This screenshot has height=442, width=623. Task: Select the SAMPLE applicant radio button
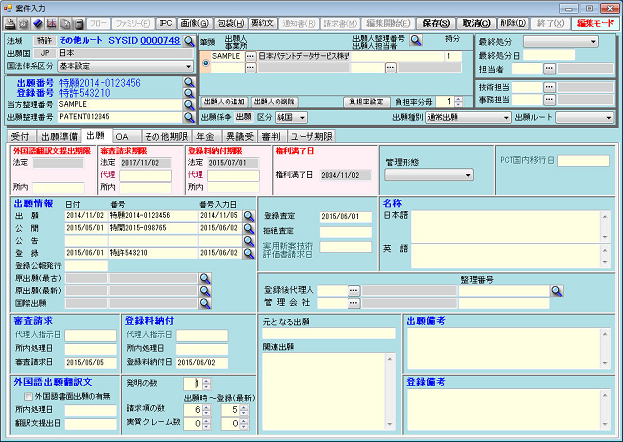point(205,63)
